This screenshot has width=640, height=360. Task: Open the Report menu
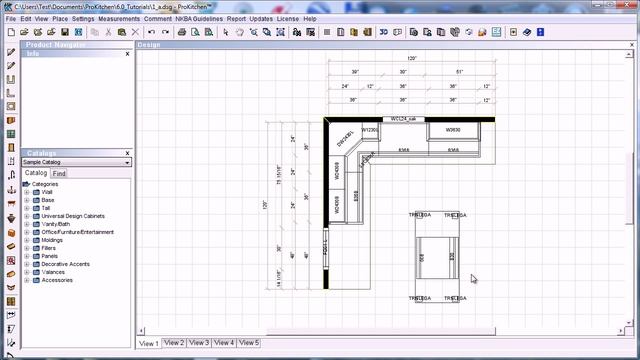(x=236, y=19)
